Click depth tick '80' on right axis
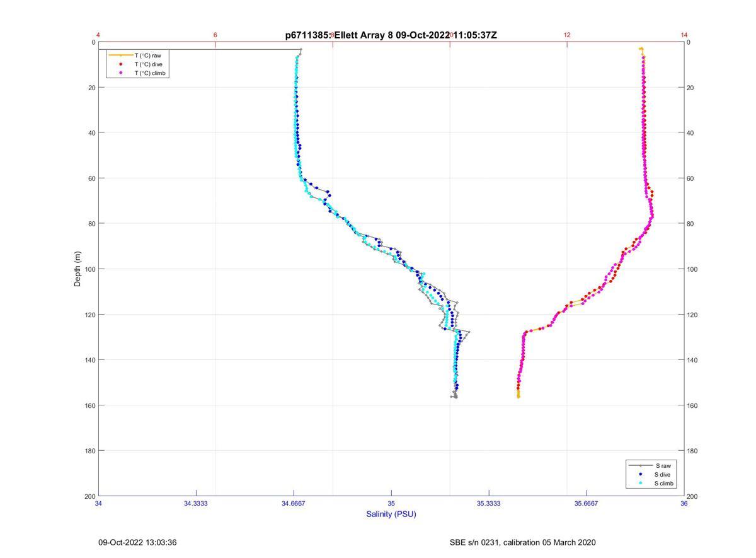 691,224
